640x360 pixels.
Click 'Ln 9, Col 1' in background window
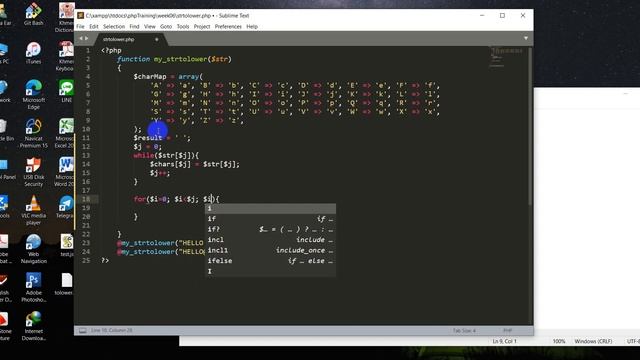[504, 341]
